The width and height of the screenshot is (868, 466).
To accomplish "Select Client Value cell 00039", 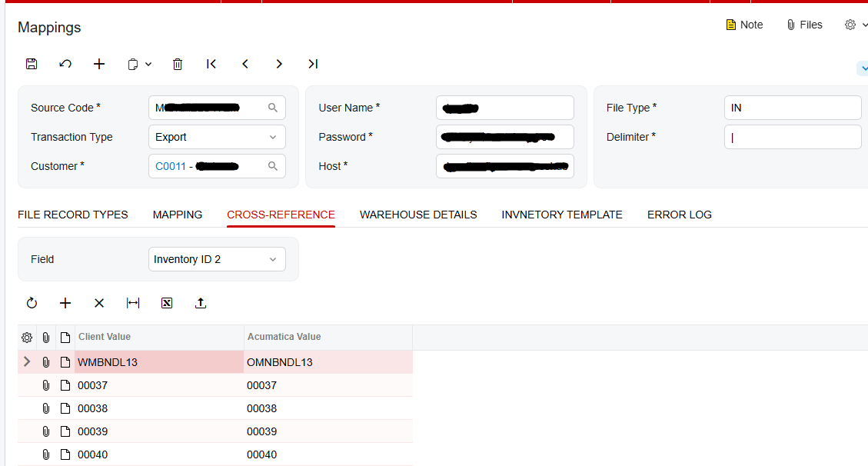I will tap(159, 431).
